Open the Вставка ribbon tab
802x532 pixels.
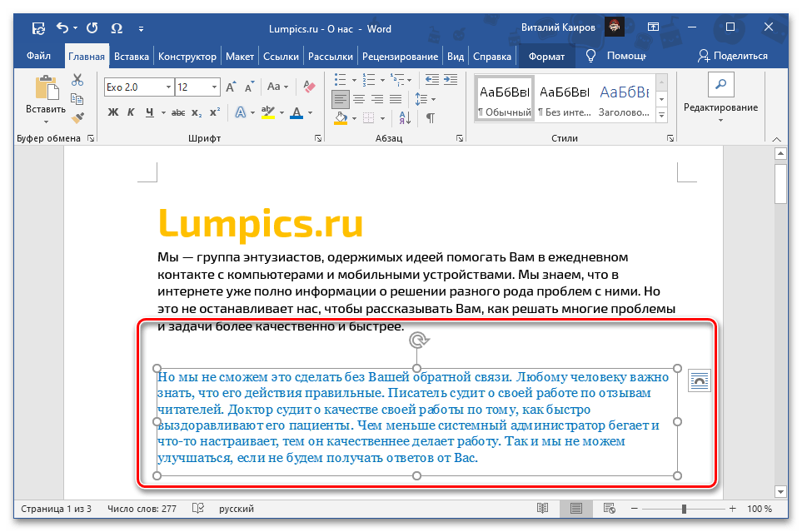pyautogui.click(x=132, y=57)
